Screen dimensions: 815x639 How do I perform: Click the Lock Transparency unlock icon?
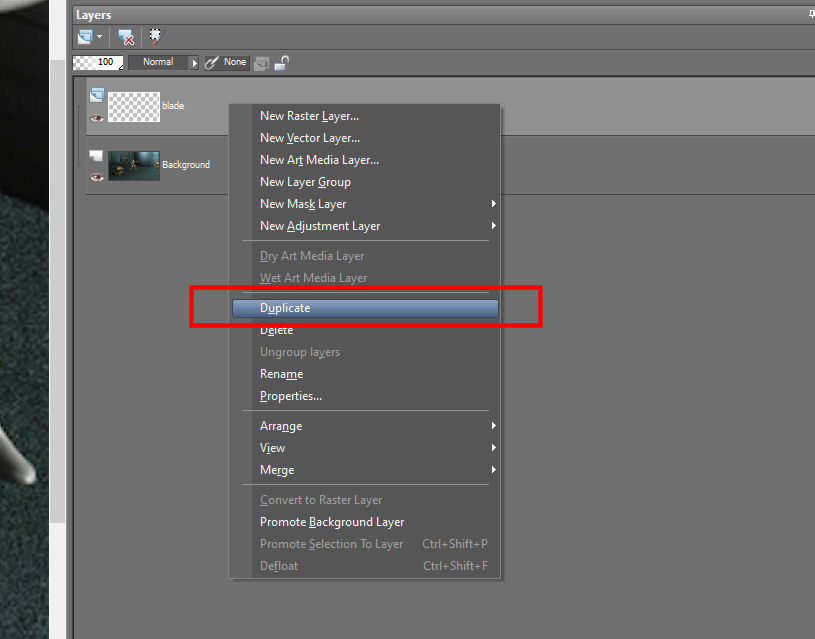coord(282,63)
